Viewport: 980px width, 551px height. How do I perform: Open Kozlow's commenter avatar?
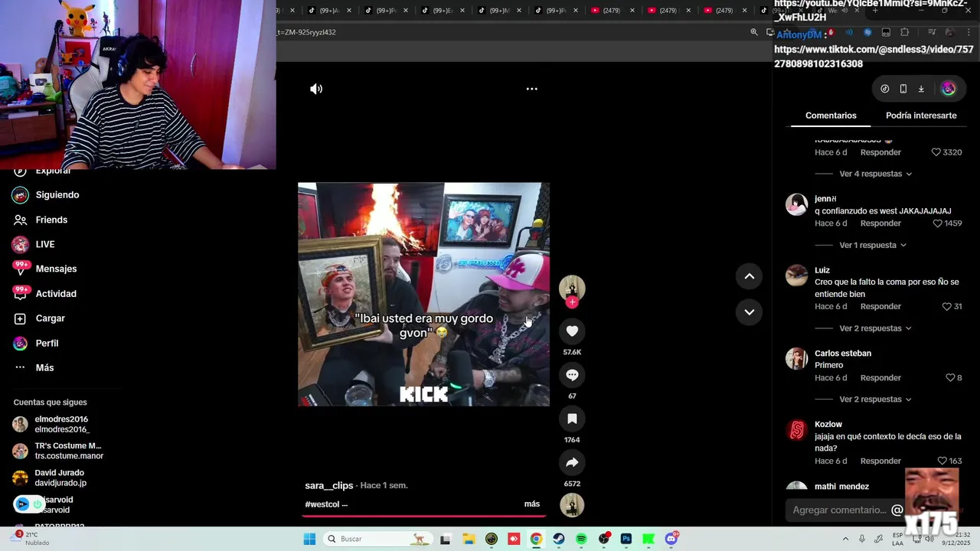click(797, 430)
